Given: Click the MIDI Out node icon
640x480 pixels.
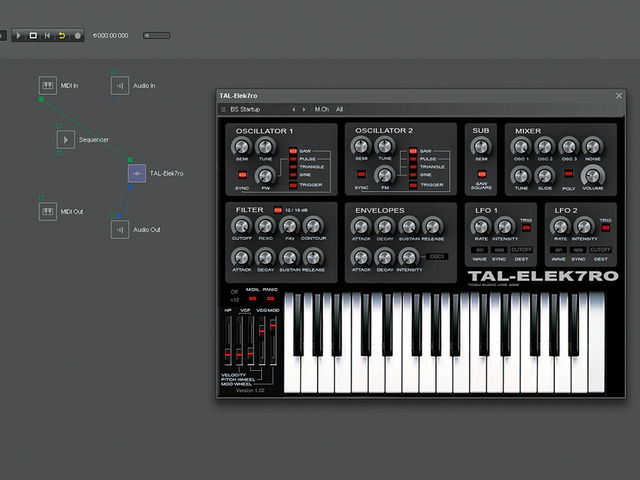Looking at the screenshot, I should [48, 211].
